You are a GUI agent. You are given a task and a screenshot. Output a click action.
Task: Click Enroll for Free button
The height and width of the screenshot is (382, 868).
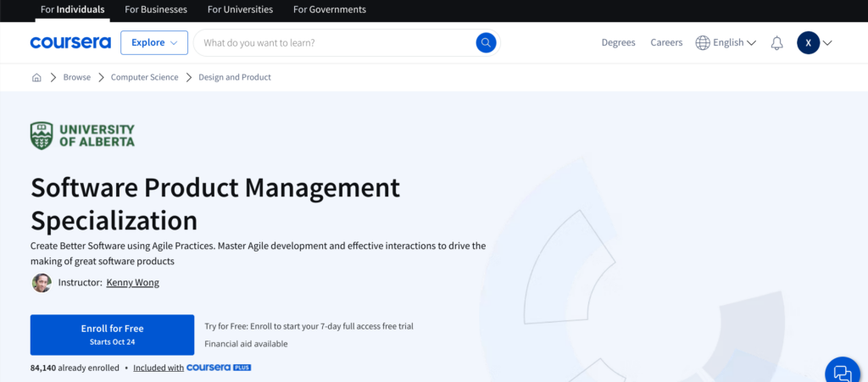click(x=112, y=335)
